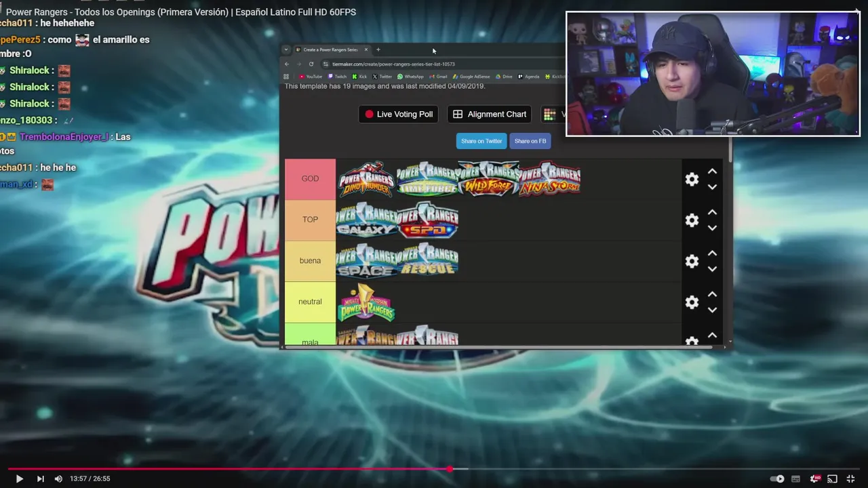Toggle subtitles/closed captions
868x488 pixels.
point(796,479)
